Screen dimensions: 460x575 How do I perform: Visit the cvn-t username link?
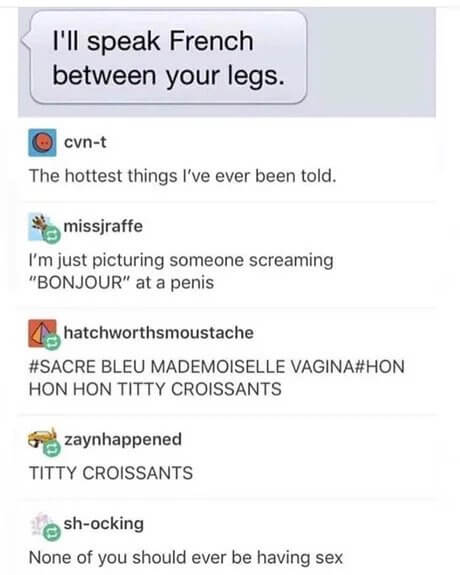(x=85, y=142)
